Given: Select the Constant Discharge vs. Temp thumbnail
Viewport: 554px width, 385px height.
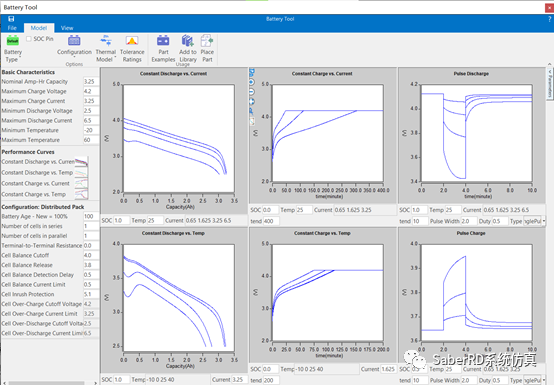Looking at the screenshot, I should tap(81, 173).
